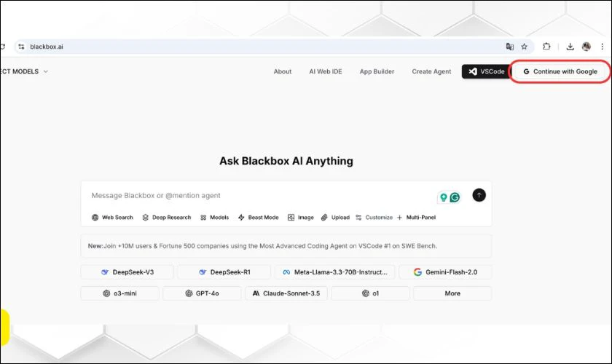Open site information icon in address bar

pos(21,47)
